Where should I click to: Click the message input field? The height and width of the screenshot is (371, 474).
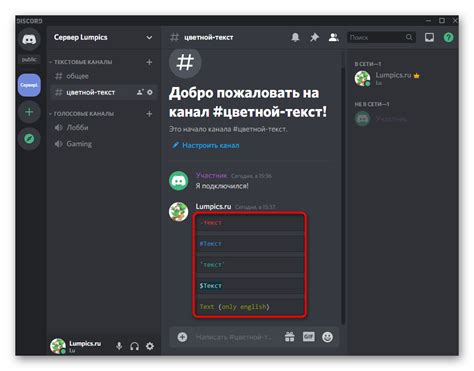[x=235, y=337]
